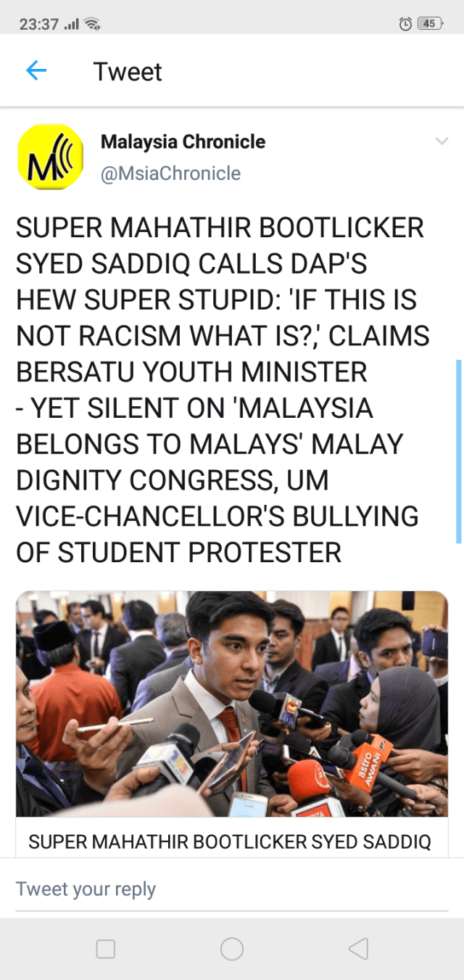Tap the alarm clock status icon
This screenshot has height=980, width=464.
click(x=405, y=24)
